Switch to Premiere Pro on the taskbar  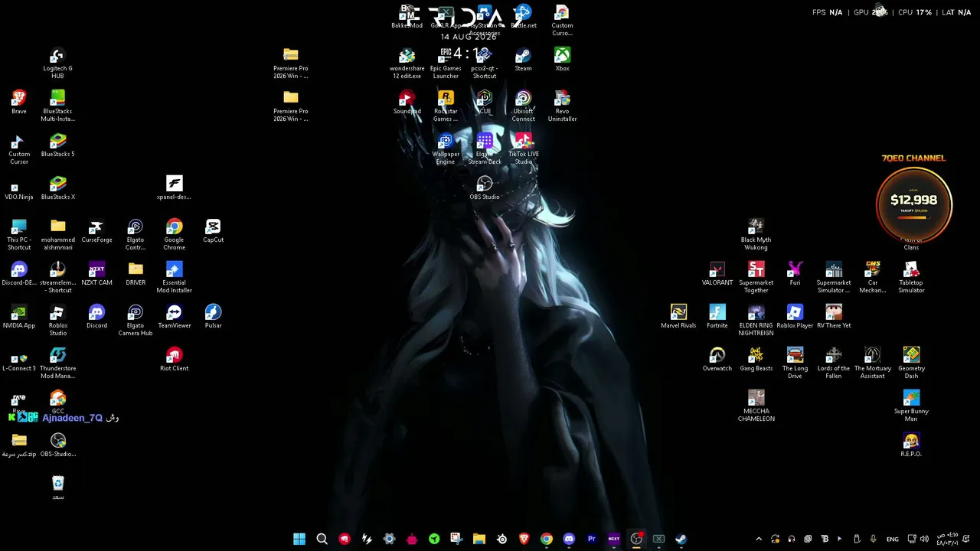click(x=591, y=539)
